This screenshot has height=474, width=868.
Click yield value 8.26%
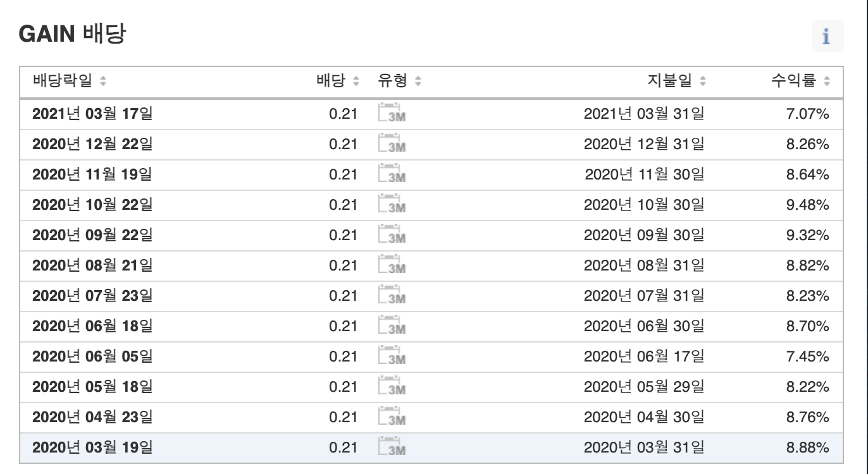(x=808, y=144)
